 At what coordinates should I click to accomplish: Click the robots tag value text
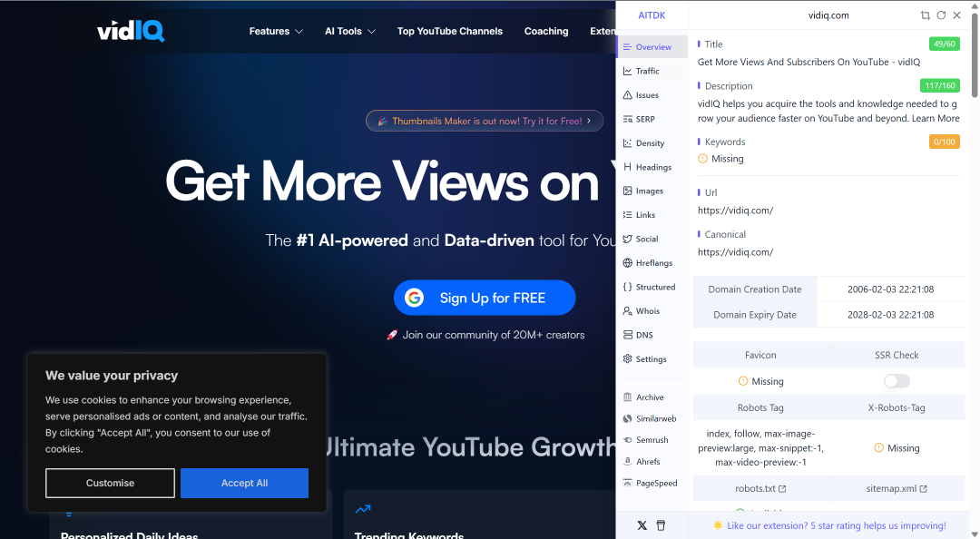click(760, 447)
